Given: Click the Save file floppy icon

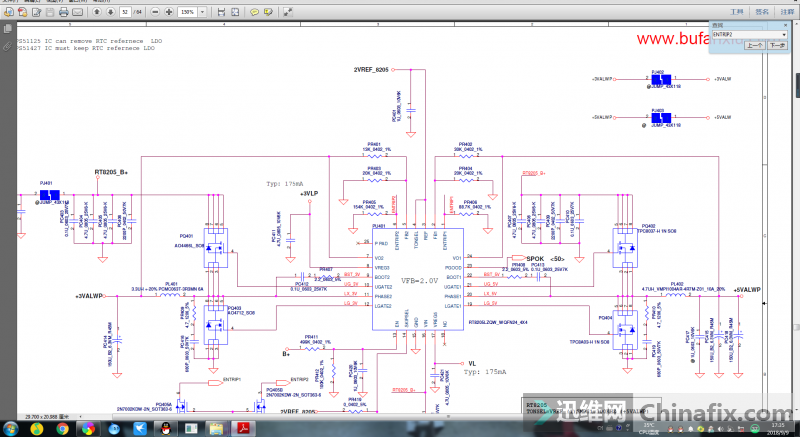Looking at the screenshot, I should (50, 12).
